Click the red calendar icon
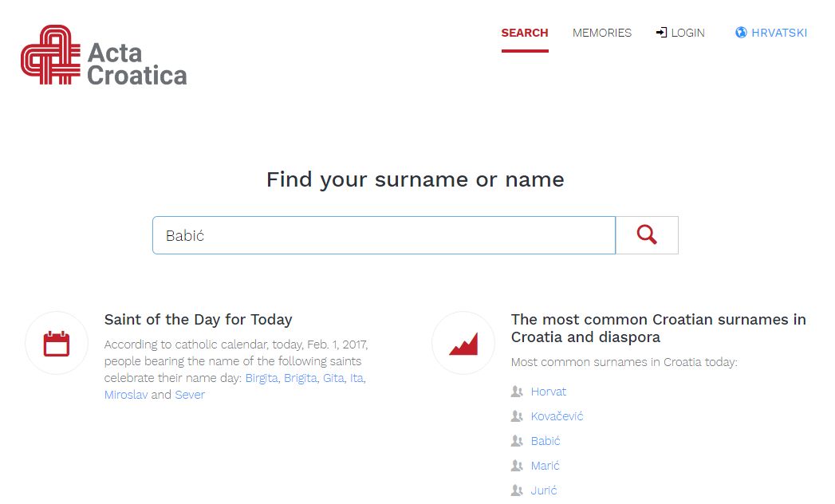 (x=57, y=344)
